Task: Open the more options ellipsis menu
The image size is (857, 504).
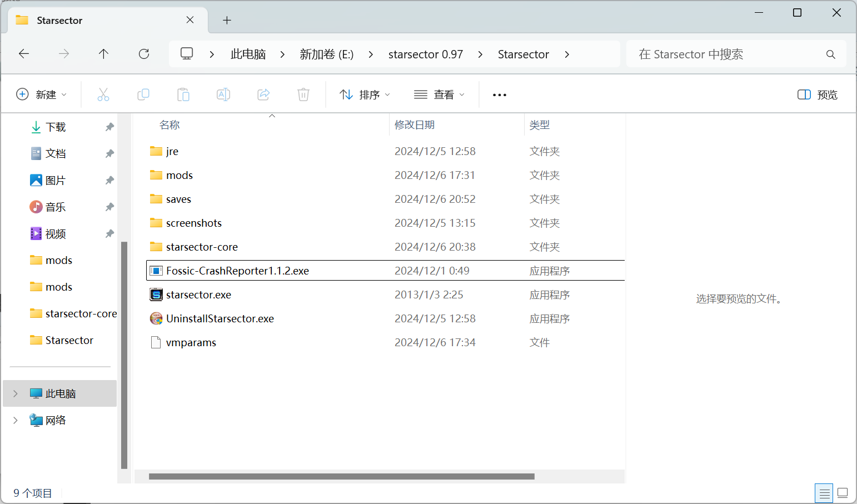Action: [500, 95]
